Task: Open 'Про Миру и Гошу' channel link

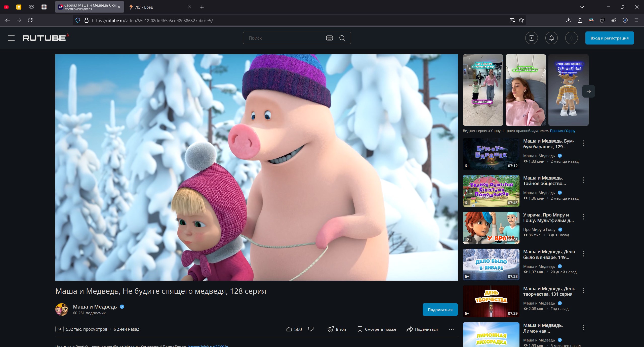Action: coord(539,229)
